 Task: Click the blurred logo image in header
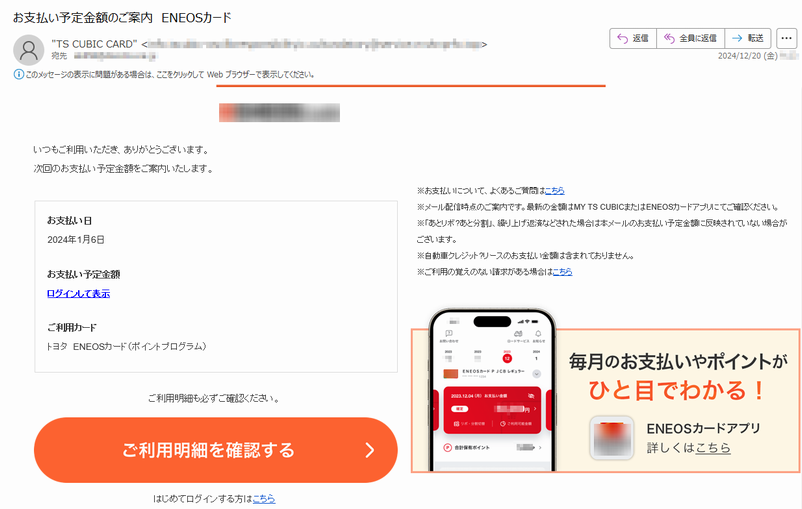(279, 113)
